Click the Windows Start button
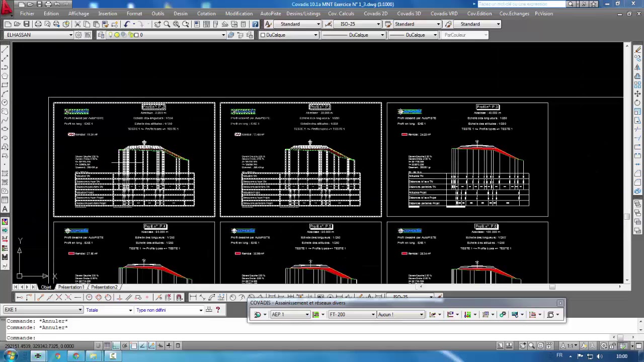This screenshot has height=362, width=644. (x=11, y=356)
